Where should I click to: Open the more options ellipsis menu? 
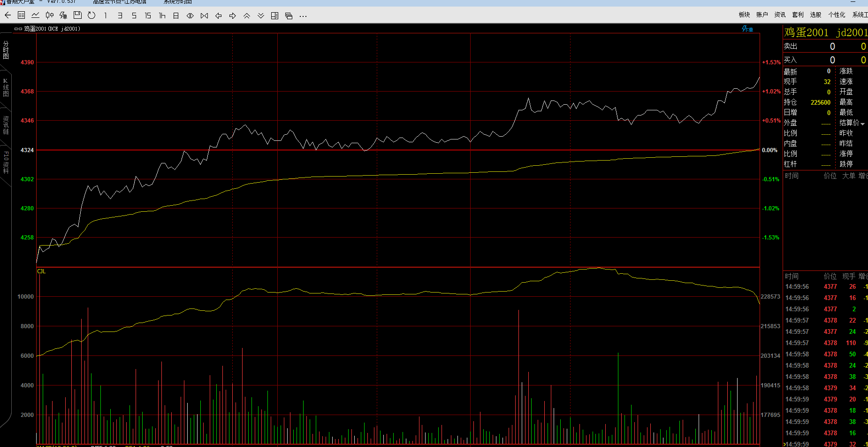303,15
